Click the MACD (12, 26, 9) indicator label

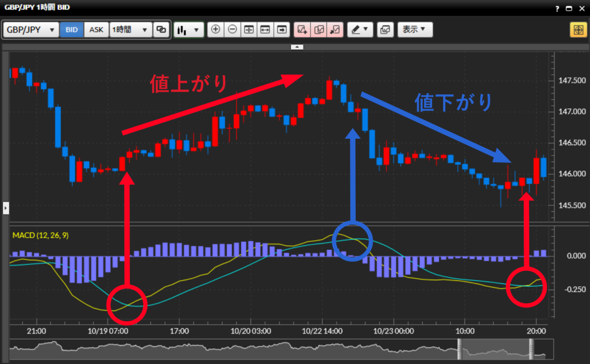(x=41, y=235)
